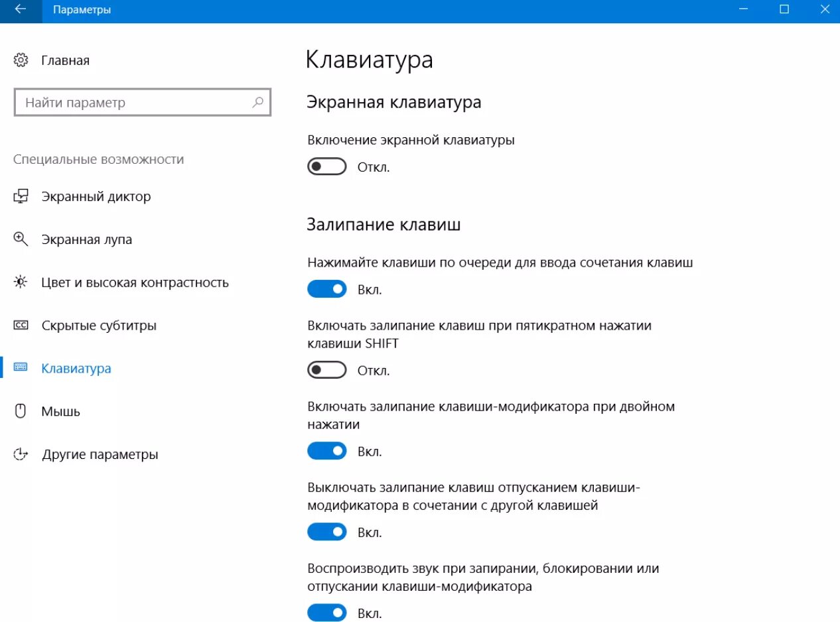840x622 pixels.
Task: Turn off sequential key press sticky keys toggle
Action: point(327,289)
